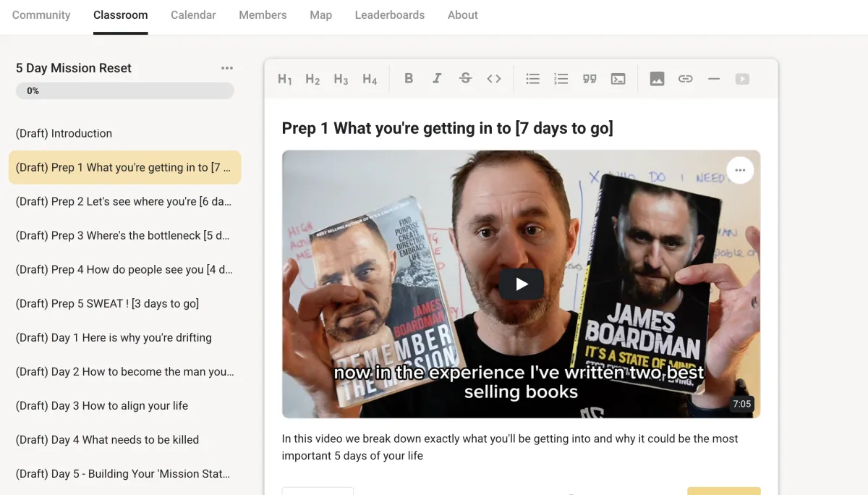View the Leaderboards tab
868x495 pixels.
pos(390,14)
